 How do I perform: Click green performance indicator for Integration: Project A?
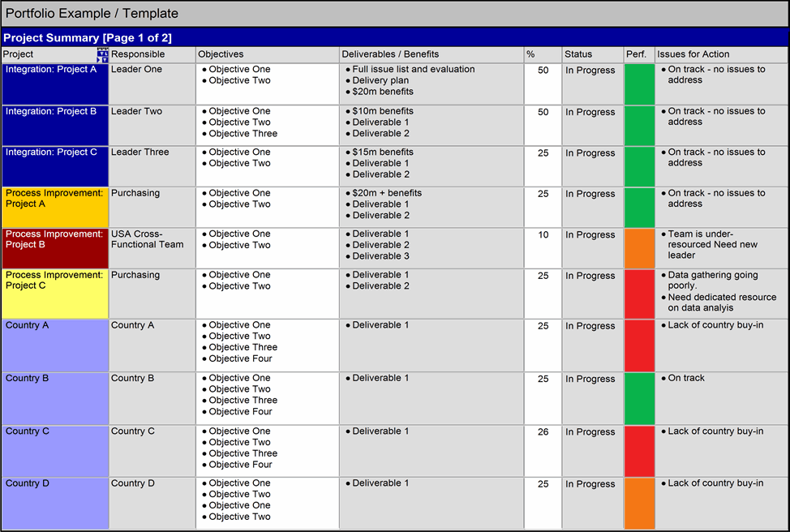pyautogui.click(x=639, y=84)
